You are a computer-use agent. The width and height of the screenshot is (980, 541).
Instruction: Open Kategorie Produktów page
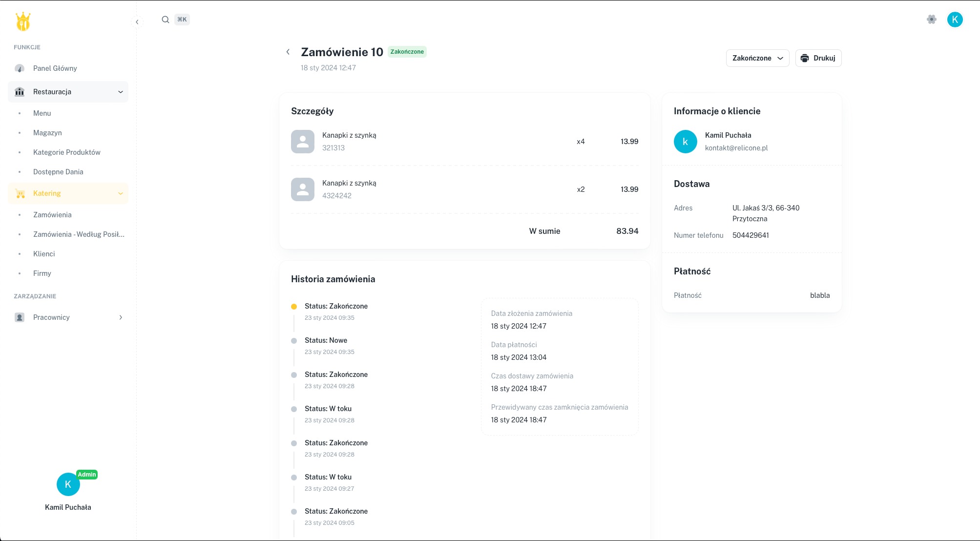point(66,152)
